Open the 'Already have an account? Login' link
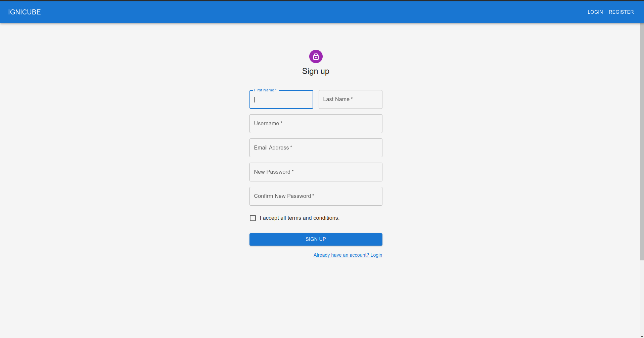This screenshot has width=644, height=338. tap(348, 255)
